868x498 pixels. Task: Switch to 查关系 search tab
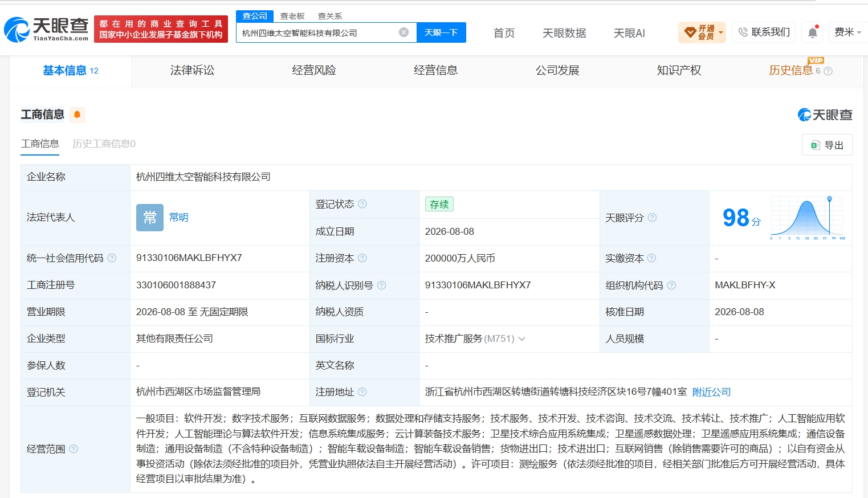pyautogui.click(x=330, y=16)
